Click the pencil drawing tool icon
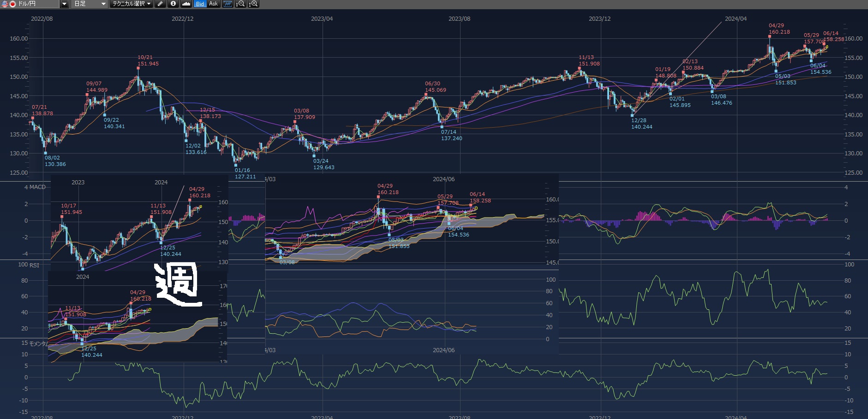This screenshot has height=419, width=868. click(x=160, y=4)
